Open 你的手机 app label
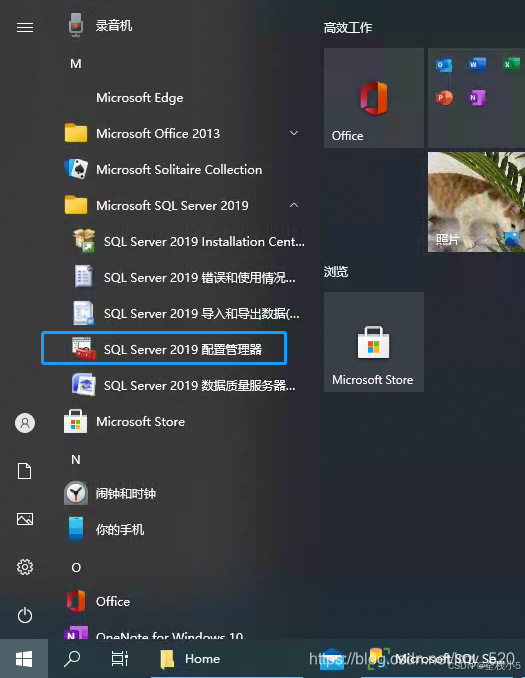Image resolution: width=525 pixels, height=678 pixels. [120, 530]
